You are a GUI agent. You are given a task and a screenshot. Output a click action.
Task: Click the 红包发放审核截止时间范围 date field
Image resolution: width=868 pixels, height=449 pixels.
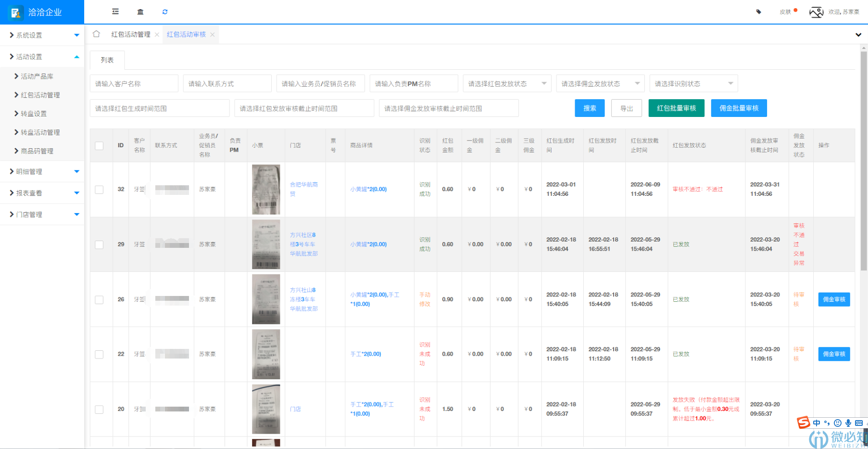(x=304, y=108)
